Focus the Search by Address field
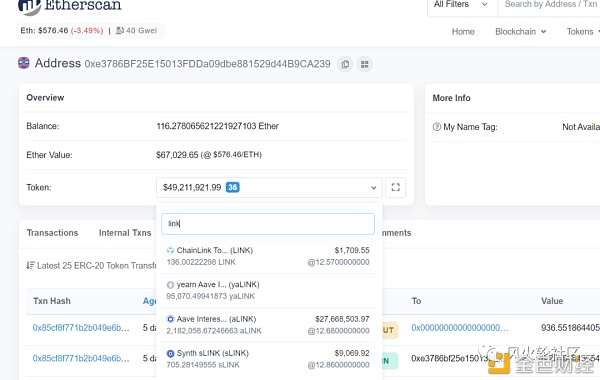 point(549,5)
